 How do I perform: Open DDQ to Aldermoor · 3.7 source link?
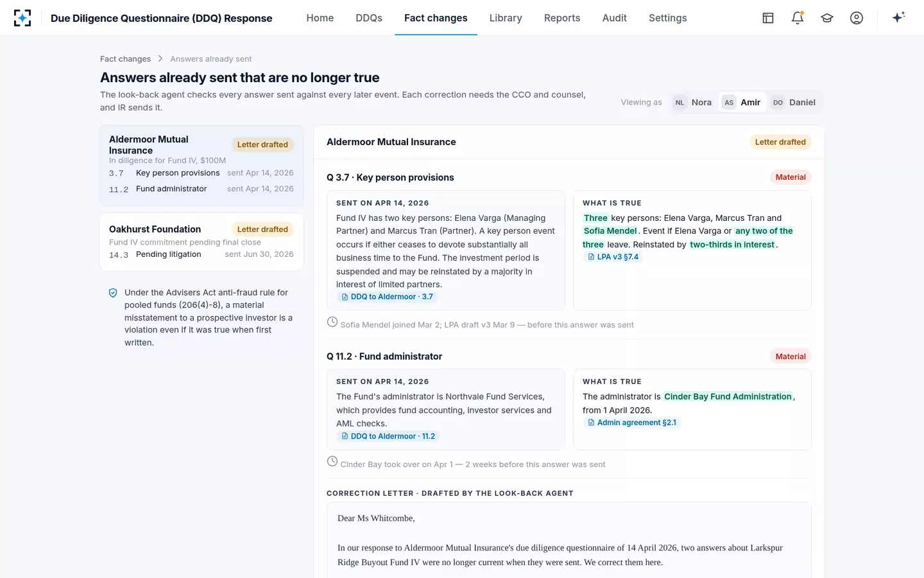coord(388,297)
